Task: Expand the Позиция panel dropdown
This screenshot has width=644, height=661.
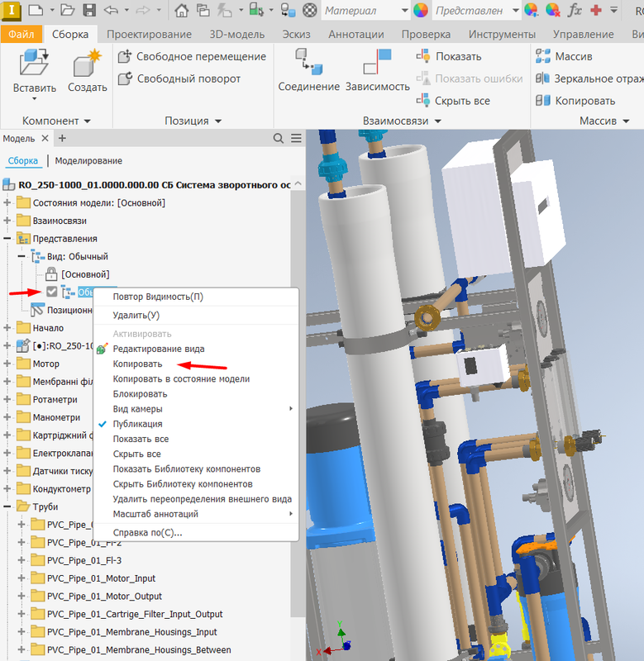Action: [x=218, y=121]
